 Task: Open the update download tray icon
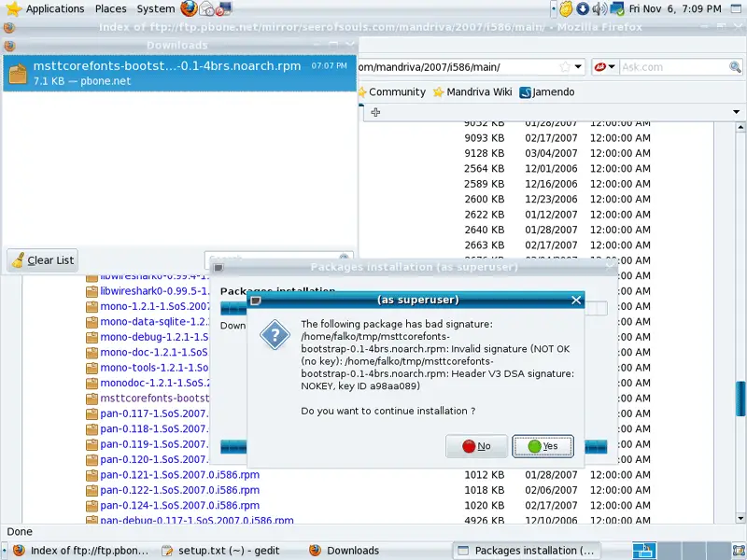(582, 8)
